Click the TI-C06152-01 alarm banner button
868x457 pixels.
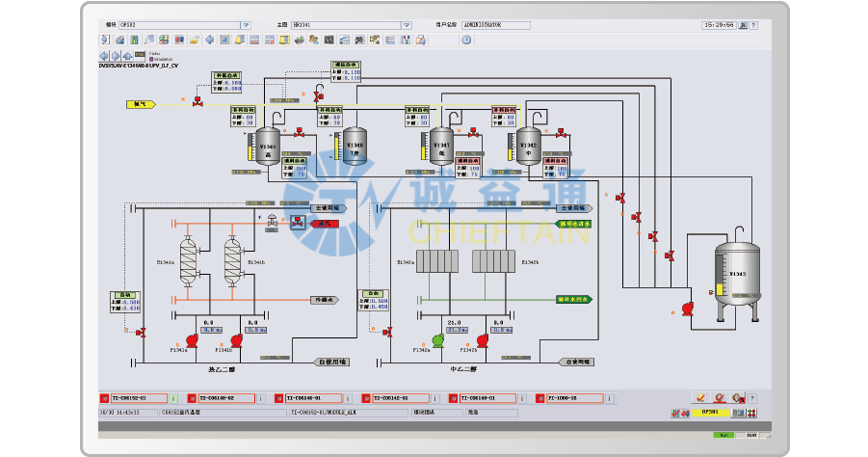click(x=134, y=397)
